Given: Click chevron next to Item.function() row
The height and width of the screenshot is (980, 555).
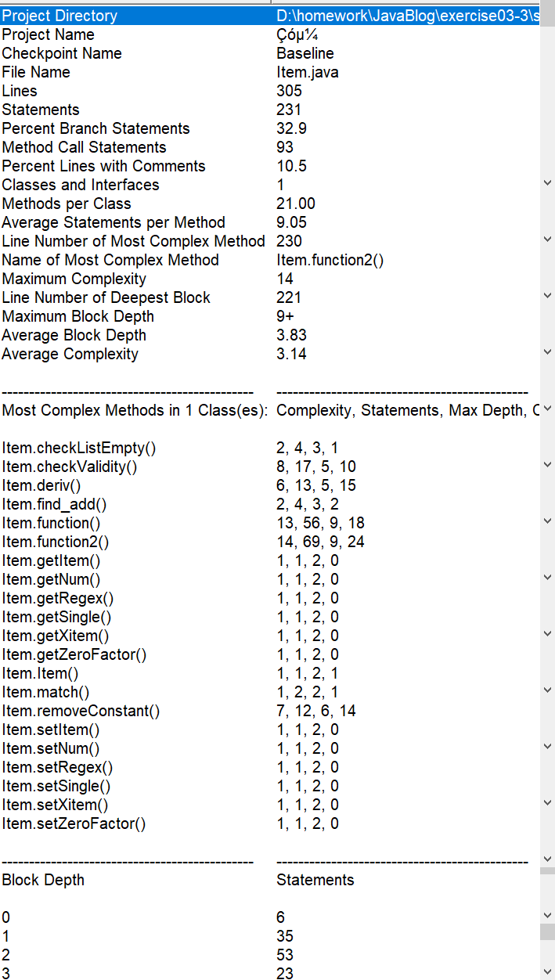Looking at the screenshot, I should coord(547,521).
